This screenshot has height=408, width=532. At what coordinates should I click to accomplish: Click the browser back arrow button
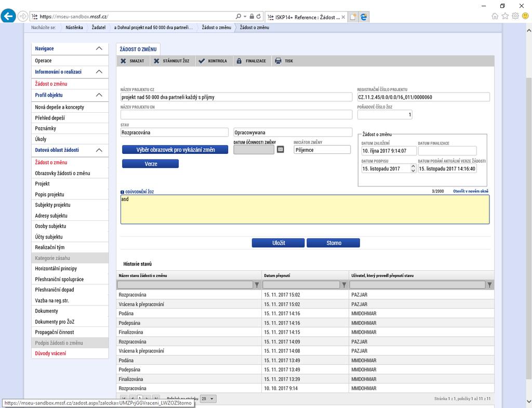(8, 16)
